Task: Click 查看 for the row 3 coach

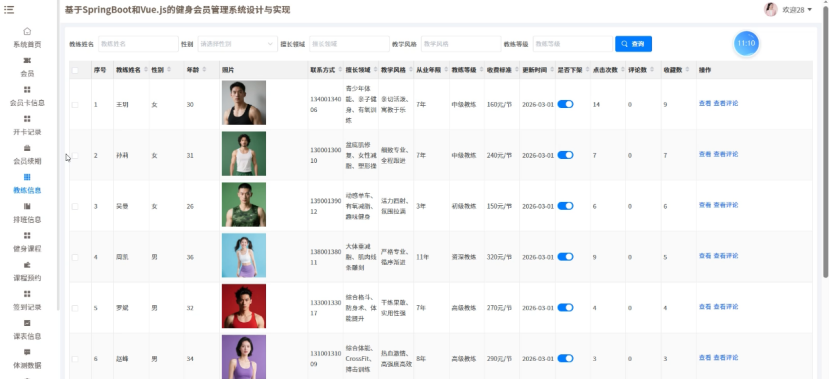Action: point(705,205)
